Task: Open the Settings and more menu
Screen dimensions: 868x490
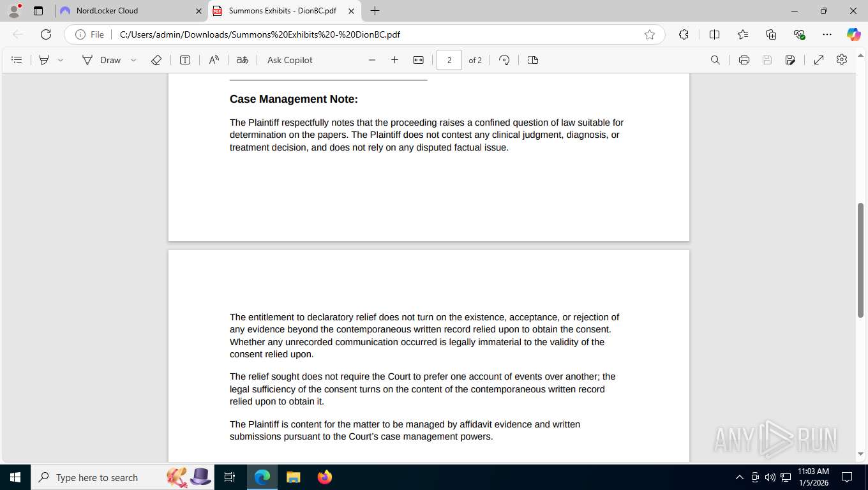Action: pos(827,34)
